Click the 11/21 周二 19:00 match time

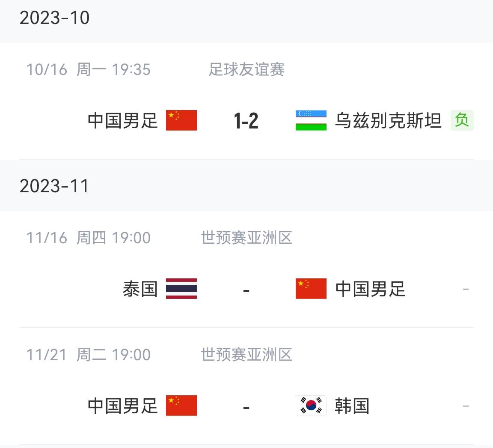[88, 355]
